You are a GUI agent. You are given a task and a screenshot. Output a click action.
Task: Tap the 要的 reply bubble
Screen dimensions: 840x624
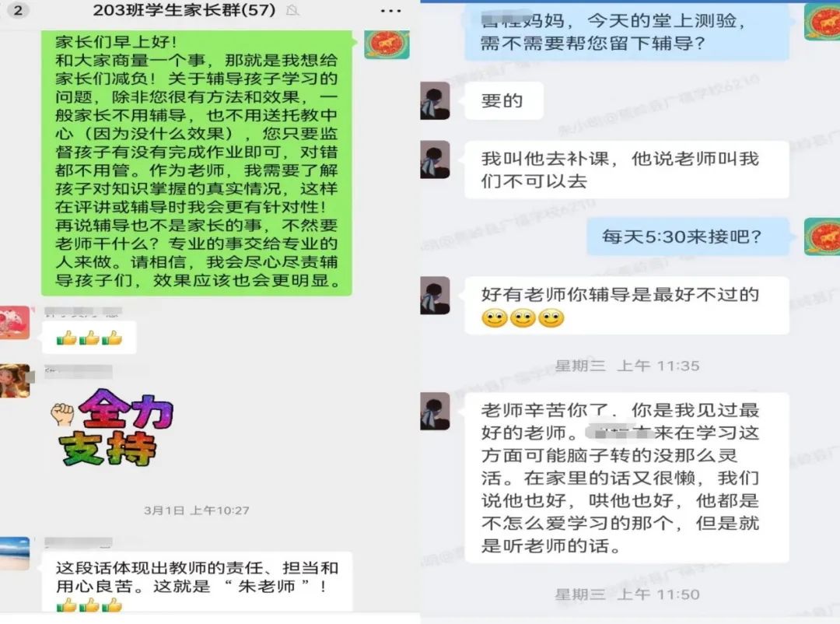[503, 100]
